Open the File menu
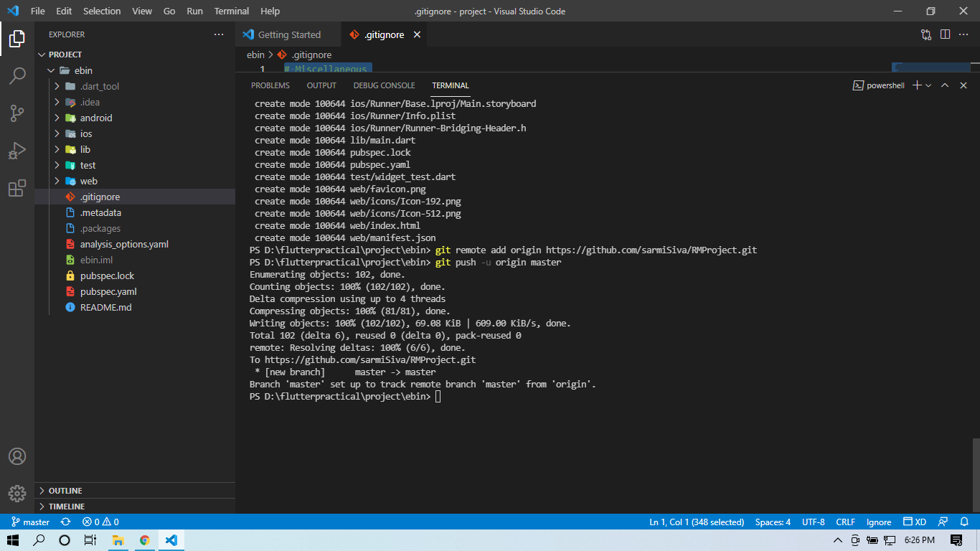 [38, 11]
